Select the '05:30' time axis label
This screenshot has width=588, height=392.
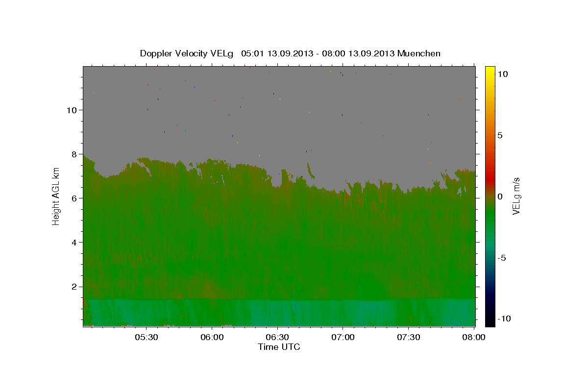coord(146,338)
